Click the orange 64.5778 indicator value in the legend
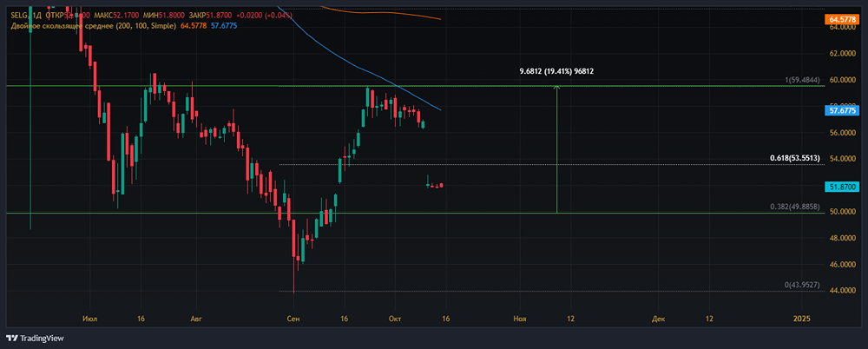This screenshot has width=868, height=349. tap(194, 25)
